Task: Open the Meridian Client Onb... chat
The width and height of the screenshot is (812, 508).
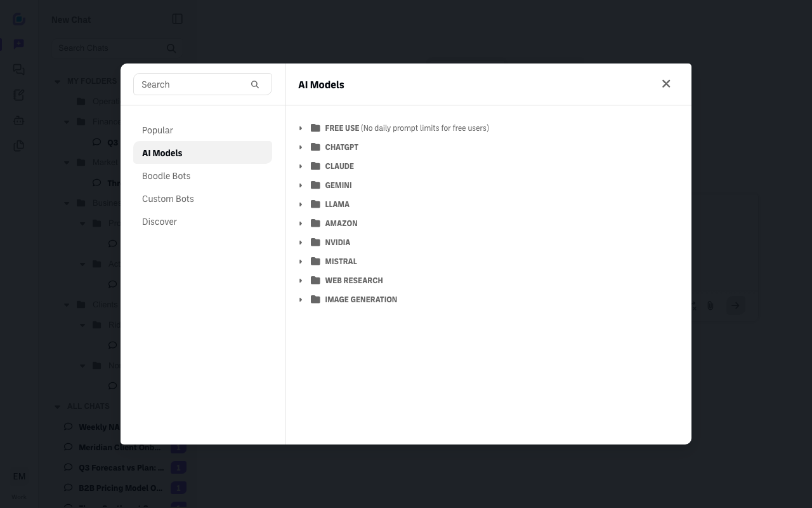Action: click(120, 447)
